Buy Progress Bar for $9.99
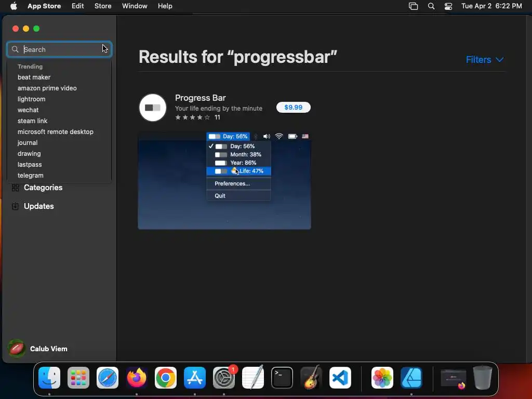Viewport: 532px width, 399px height. coord(294,107)
